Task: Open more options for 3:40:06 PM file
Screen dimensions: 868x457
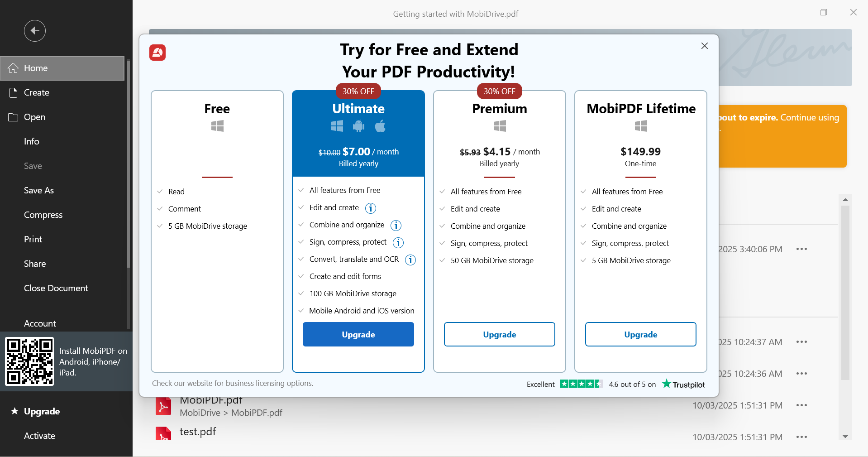Action: coord(801,249)
